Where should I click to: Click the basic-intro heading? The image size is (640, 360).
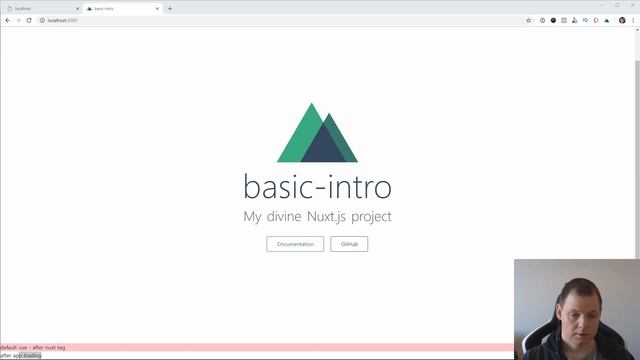[x=318, y=187]
